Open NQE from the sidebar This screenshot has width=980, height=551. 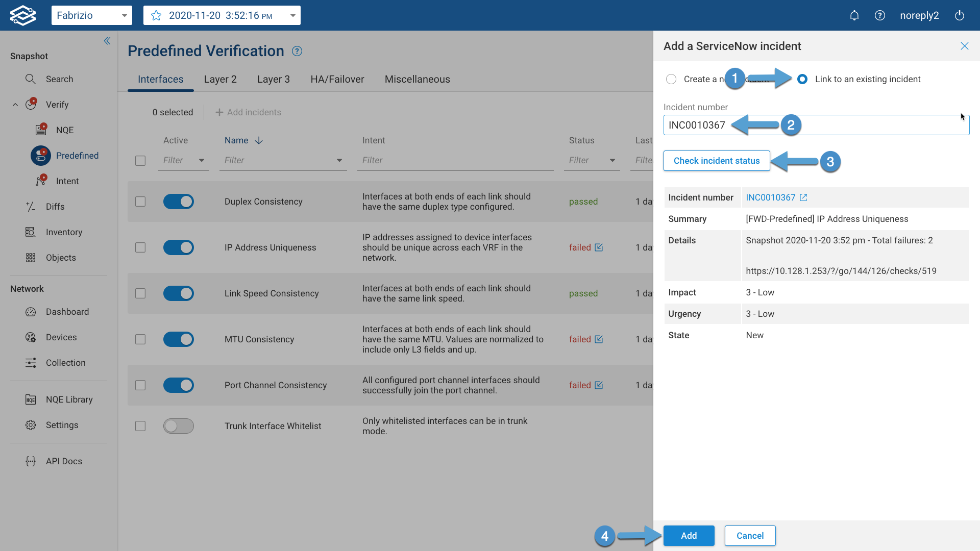coord(66,130)
